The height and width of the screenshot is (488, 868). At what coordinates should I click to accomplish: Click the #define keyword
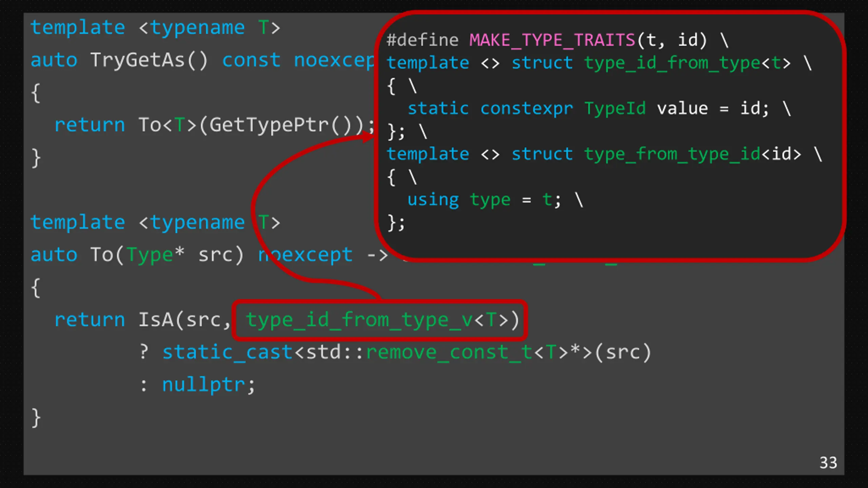pyautogui.click(x=422, y=40)
